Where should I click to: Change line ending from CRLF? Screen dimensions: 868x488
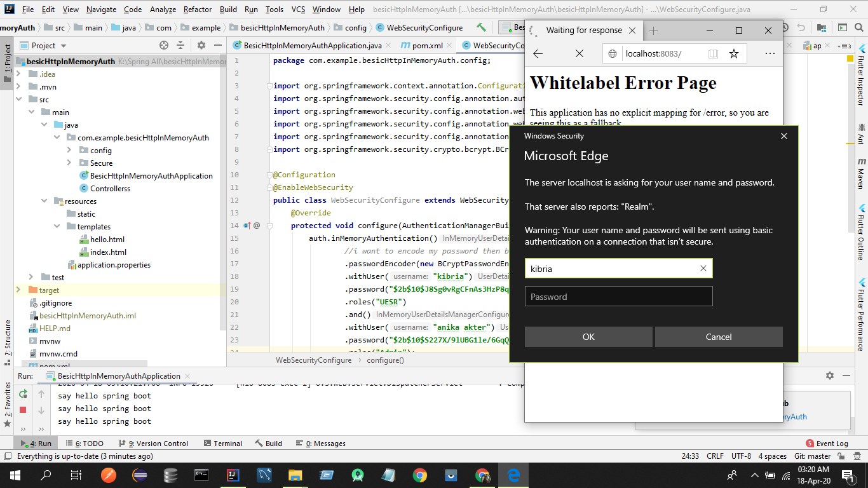[x=715, y=456]
